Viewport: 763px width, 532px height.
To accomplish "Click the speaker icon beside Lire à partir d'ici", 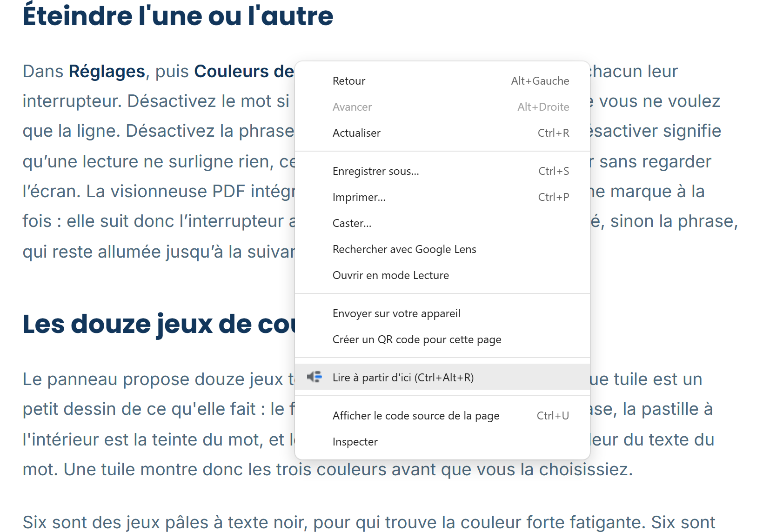I will (315, 377).
